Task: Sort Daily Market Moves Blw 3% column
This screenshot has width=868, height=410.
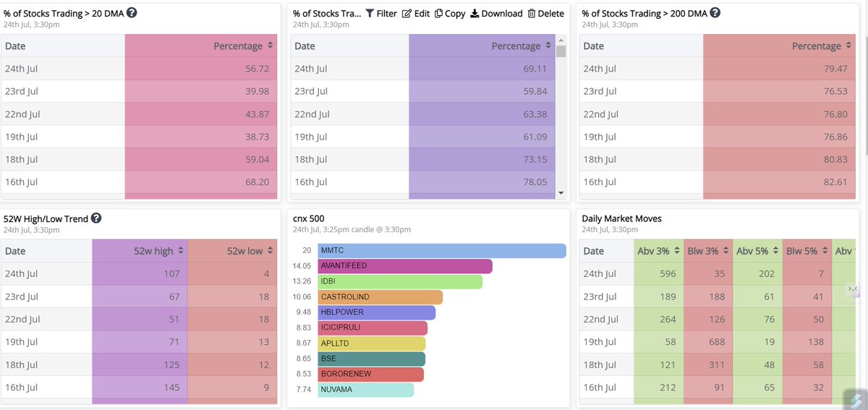Action: click(726, 251)
